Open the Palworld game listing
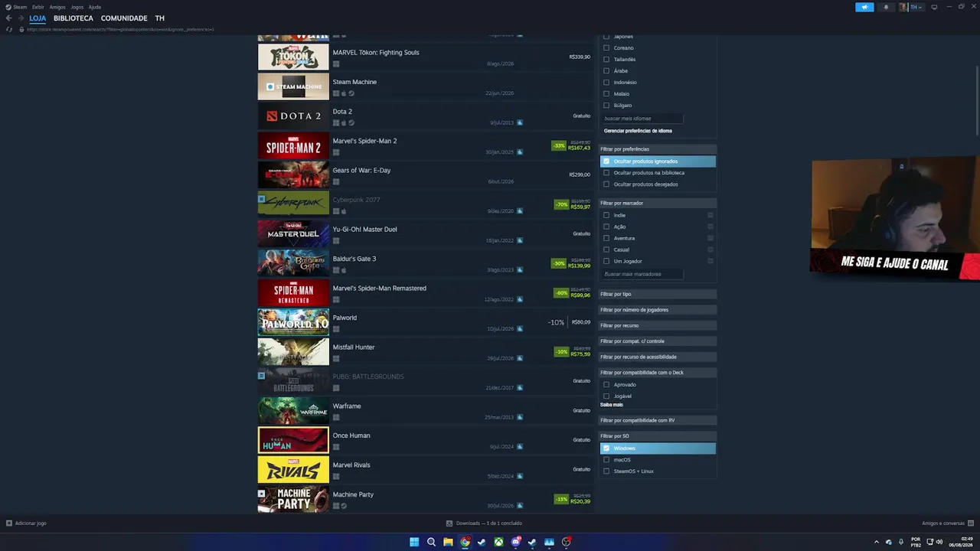The width and height of the screenshot is (980, 551). click(425, 322)
